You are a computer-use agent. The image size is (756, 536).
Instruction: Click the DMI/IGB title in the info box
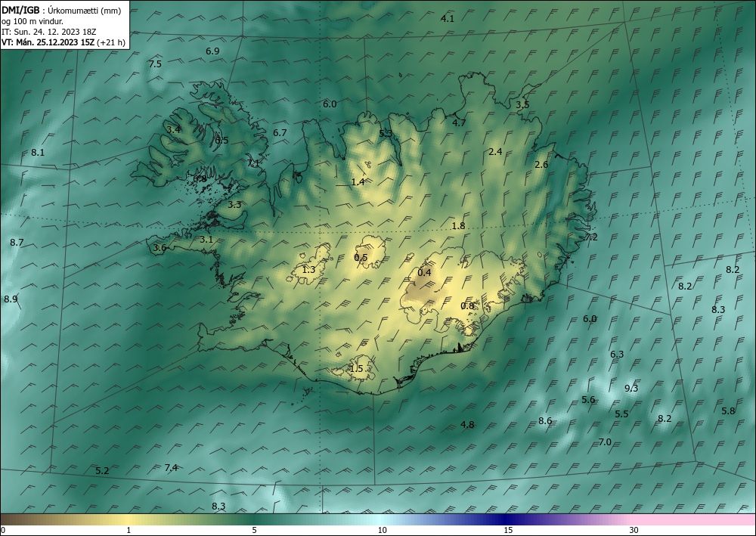(20, 10)
